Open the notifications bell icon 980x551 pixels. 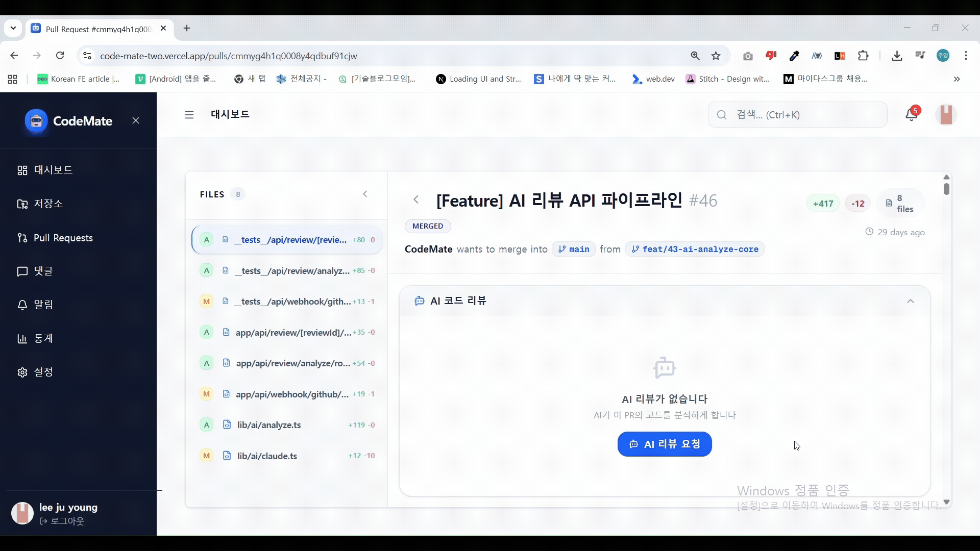(x=912, y=114)
